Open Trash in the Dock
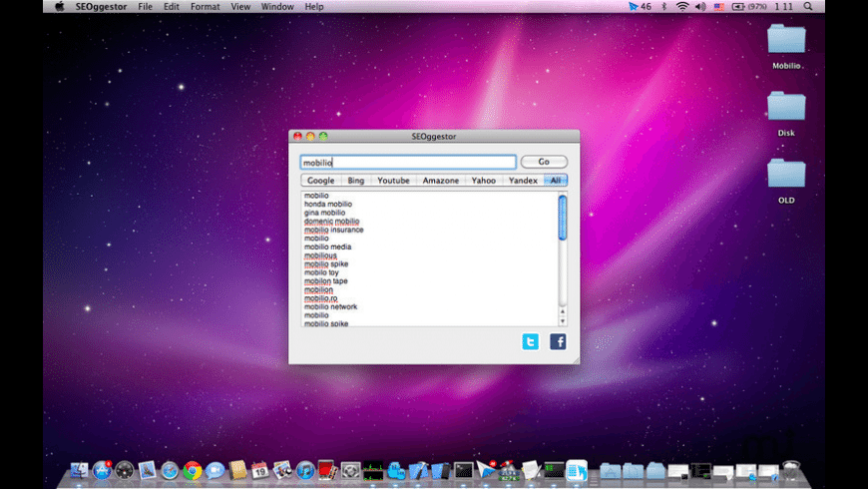Viewport: 868px width, 489px height. tap(791, 471)
